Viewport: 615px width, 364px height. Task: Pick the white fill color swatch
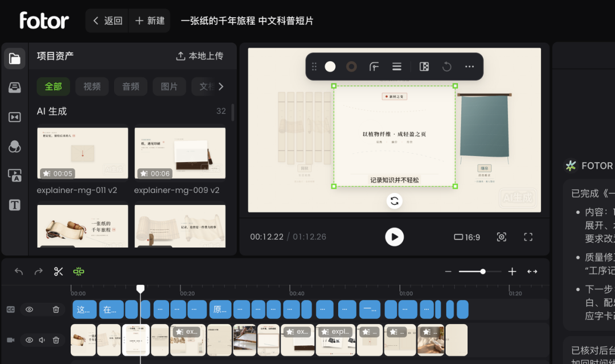(x=330, y=67)
